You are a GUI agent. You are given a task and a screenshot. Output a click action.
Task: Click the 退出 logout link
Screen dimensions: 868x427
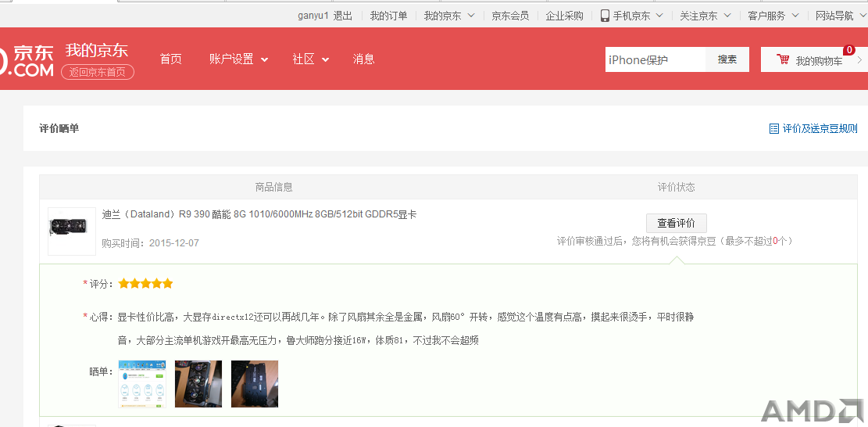[343, 16]
